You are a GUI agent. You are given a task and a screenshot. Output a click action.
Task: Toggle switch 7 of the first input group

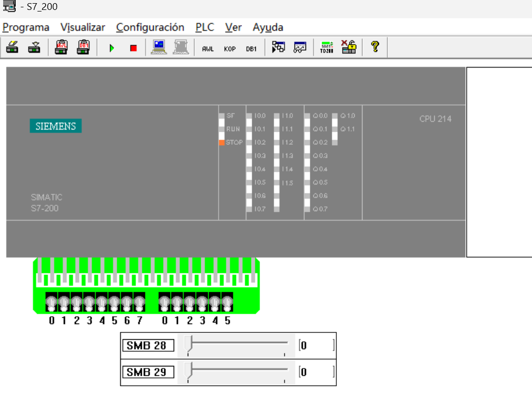(x=139, y=302)
